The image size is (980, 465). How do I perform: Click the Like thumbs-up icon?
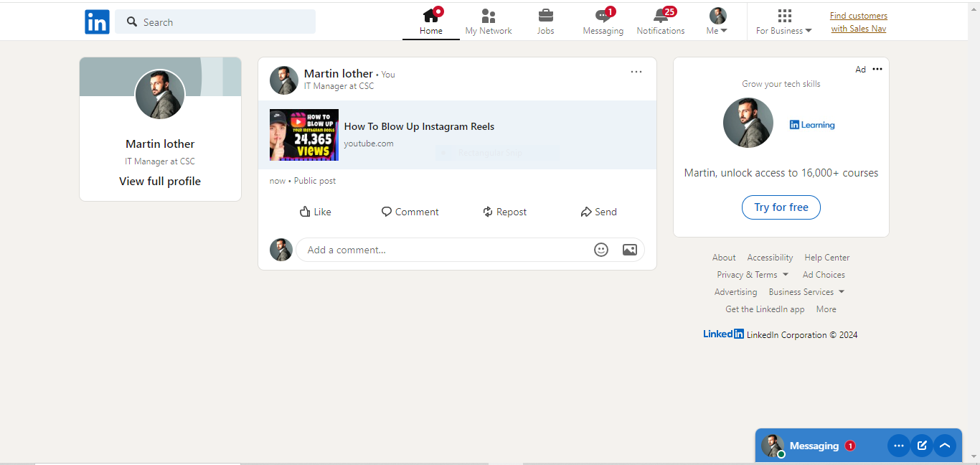pyautogui.click(x=305, y=212)
